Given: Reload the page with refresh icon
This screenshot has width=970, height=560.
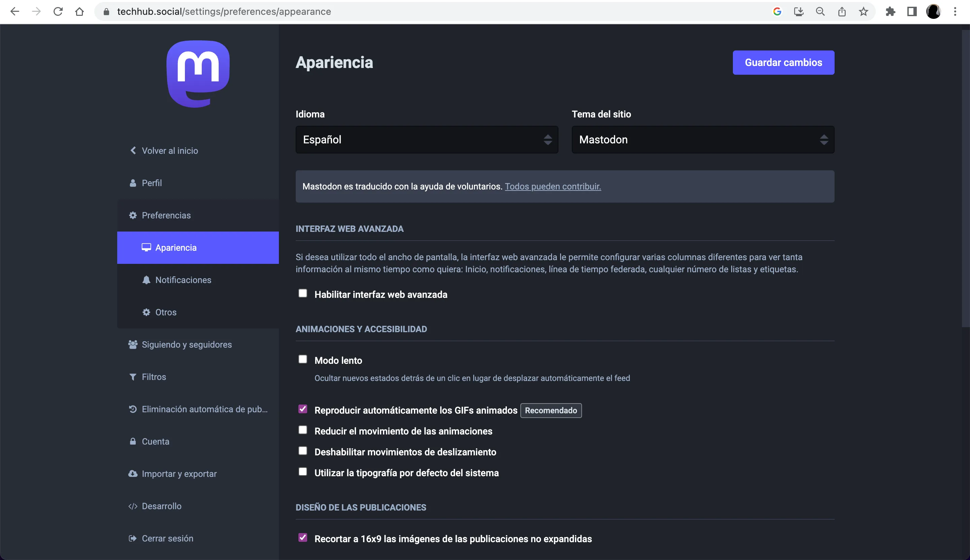Looking at the screenshot, I should click(x=58, y=11).
